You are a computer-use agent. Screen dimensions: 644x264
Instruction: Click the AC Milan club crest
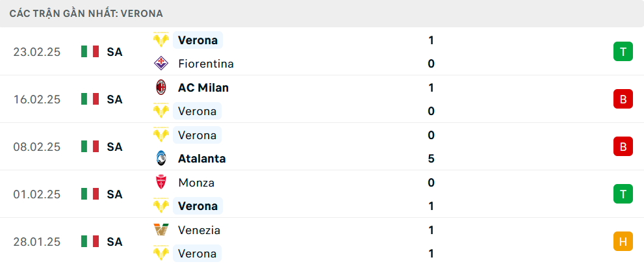(161, 88)
